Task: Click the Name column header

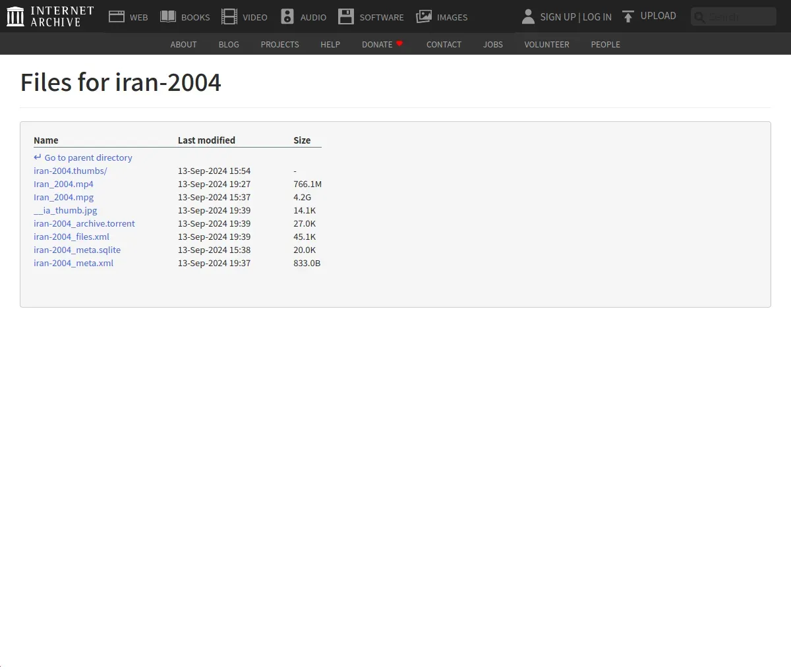Action: 46,140
